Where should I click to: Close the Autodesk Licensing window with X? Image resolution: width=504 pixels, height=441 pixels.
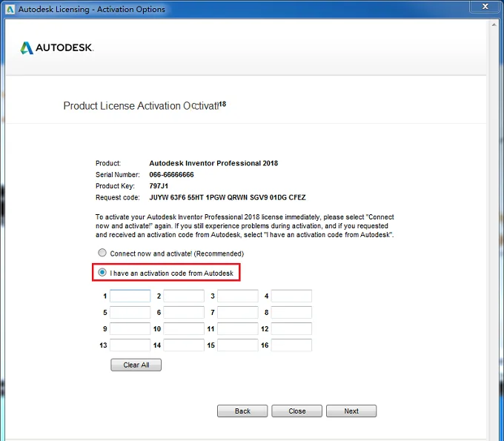(485, 7)
